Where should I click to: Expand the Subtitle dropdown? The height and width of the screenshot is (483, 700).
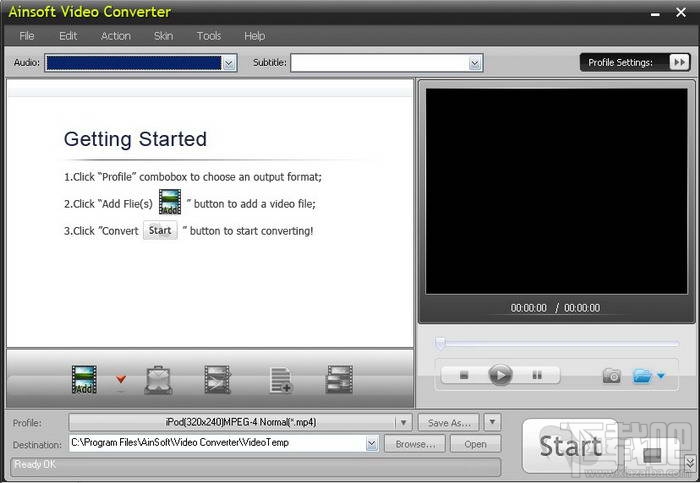coord(475,63)
